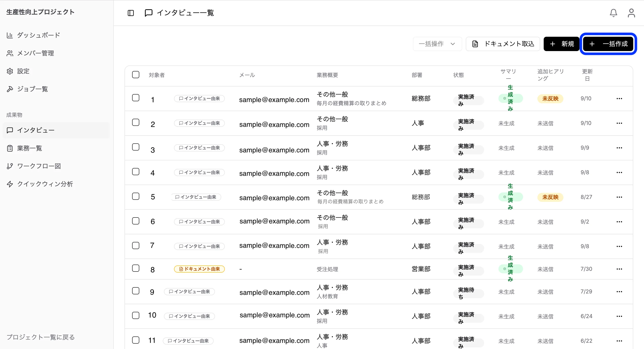Click the 生成済み summary badge in row 8
This screenshot has height=349, width=644.
510,269
